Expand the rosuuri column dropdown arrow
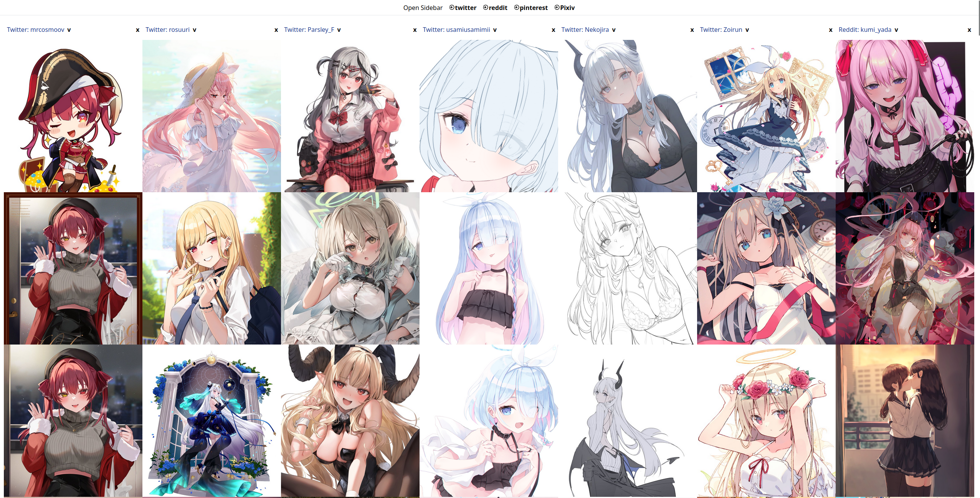 (195, 30)
